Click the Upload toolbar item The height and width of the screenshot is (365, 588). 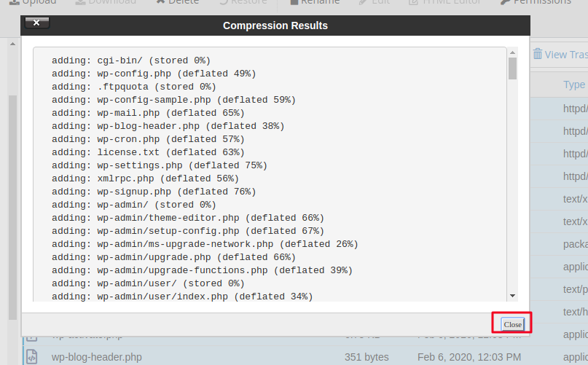(33, 2)
